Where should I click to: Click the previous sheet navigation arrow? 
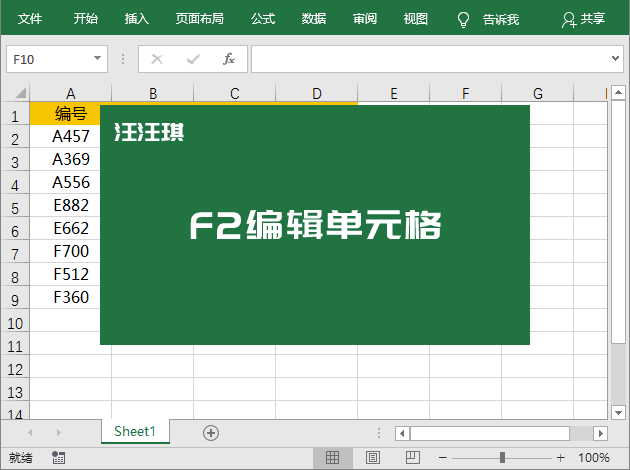pos(30,433)
